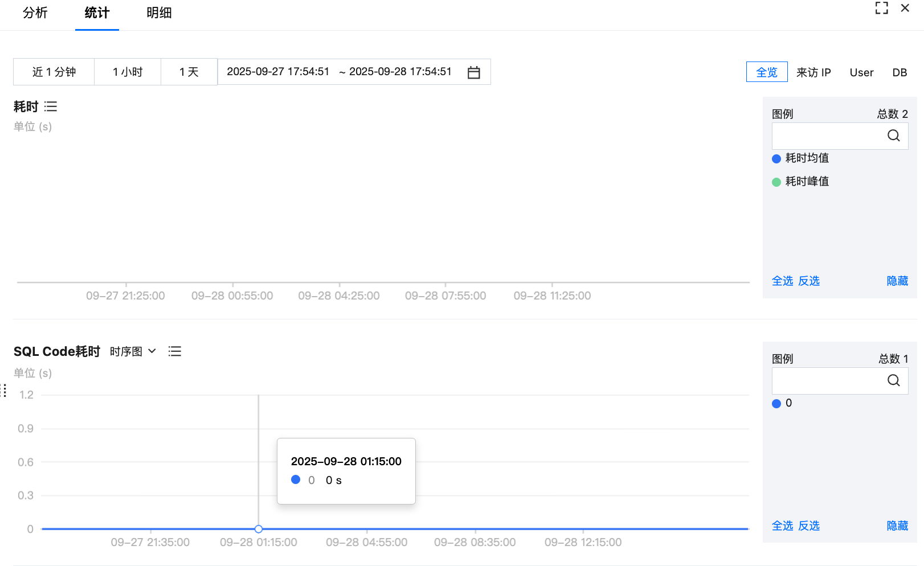Click the list icon beside SQL Code耗时

175,351
